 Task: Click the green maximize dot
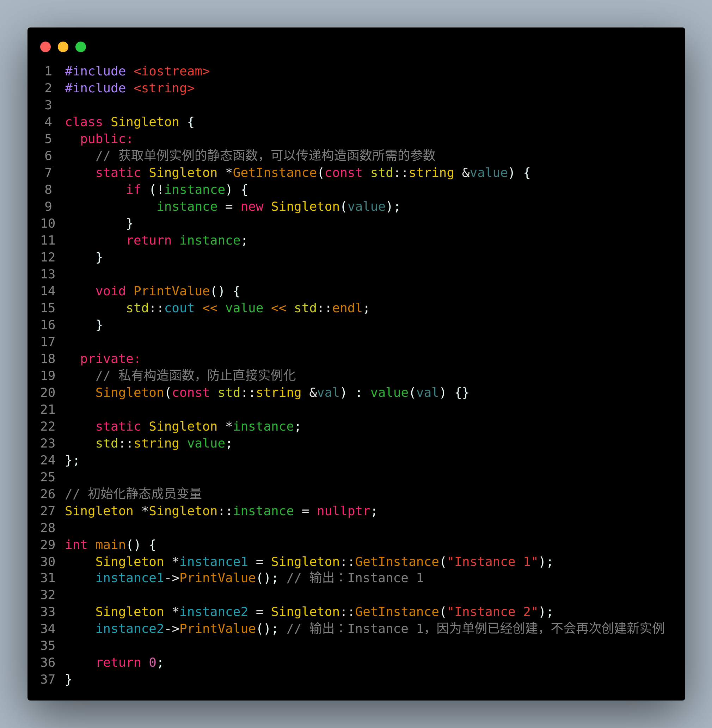coord(81,47)
